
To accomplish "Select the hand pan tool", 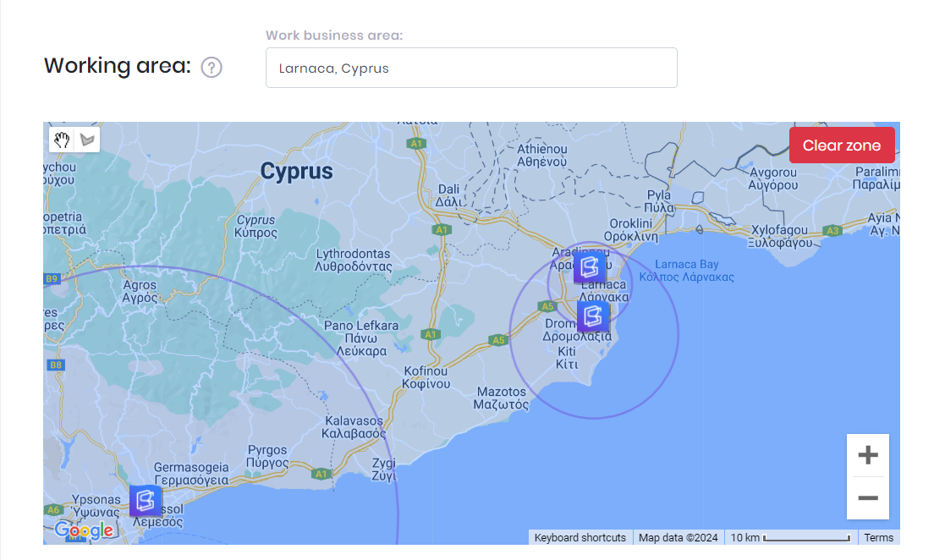I will pos(62,140).
